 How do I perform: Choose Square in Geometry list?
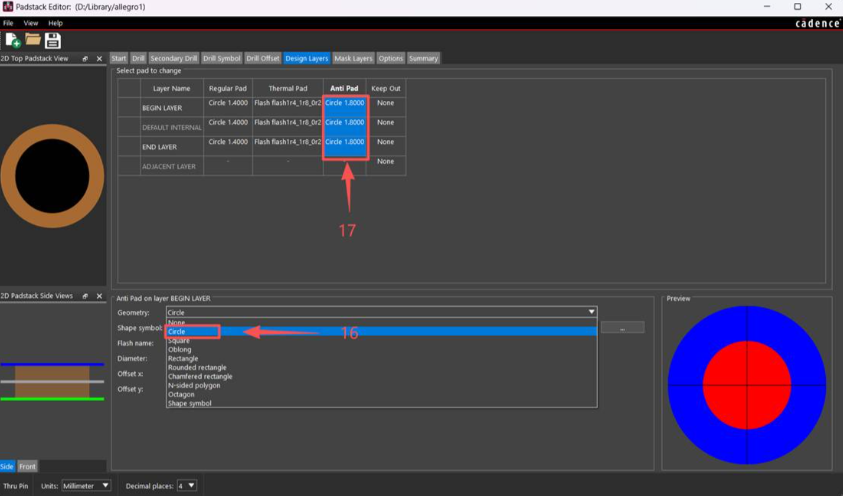[x=381, y=341]
